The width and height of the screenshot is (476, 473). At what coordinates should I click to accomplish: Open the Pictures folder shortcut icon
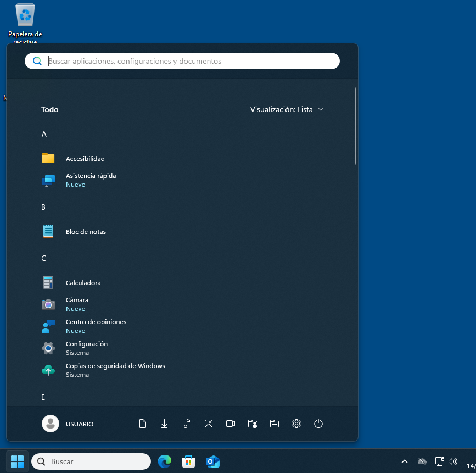point(209,424)
